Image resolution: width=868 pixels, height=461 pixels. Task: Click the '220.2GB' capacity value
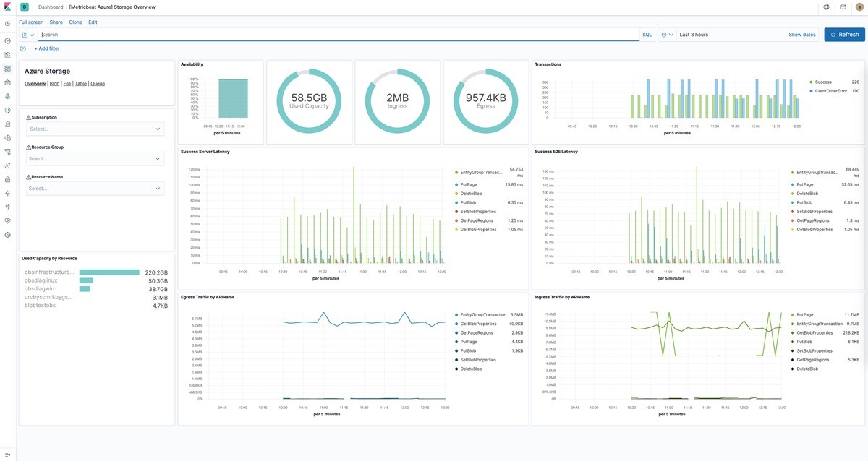(x=156, y=272)
